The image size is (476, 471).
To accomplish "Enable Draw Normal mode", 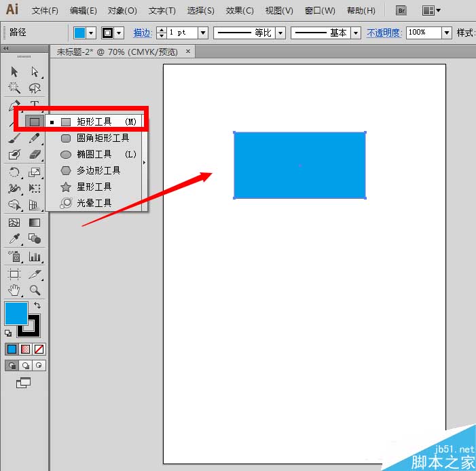I will (x=12, y=365).
